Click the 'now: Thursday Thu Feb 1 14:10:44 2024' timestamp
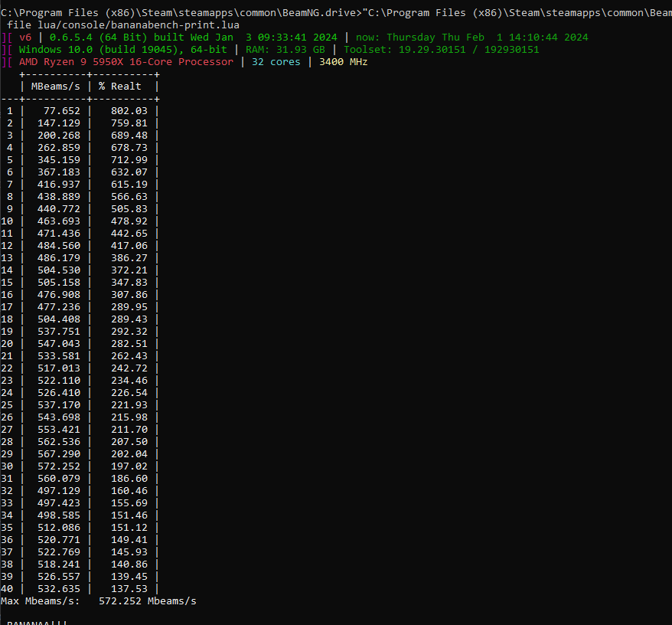 472,38
